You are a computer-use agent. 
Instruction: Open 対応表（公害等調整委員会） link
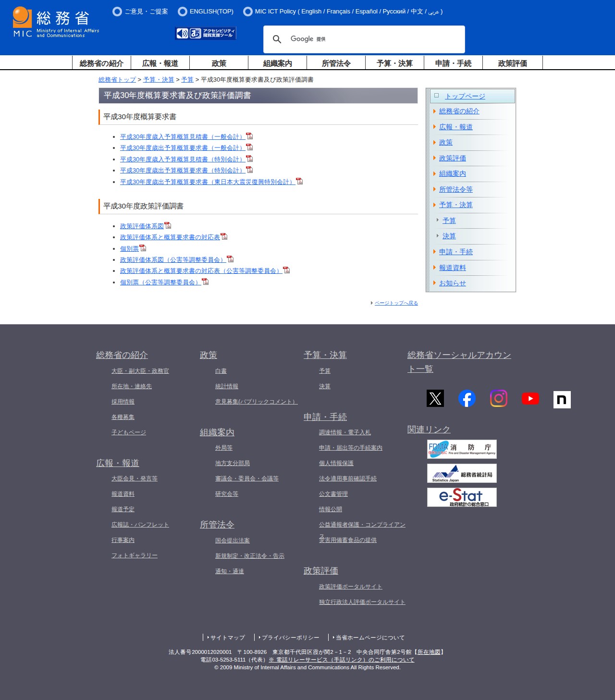[x=201, y=271]
